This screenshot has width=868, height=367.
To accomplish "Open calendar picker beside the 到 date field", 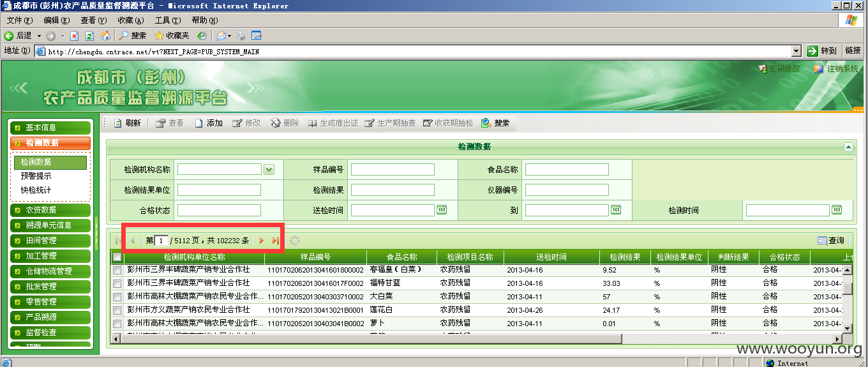I will point(615,209).
